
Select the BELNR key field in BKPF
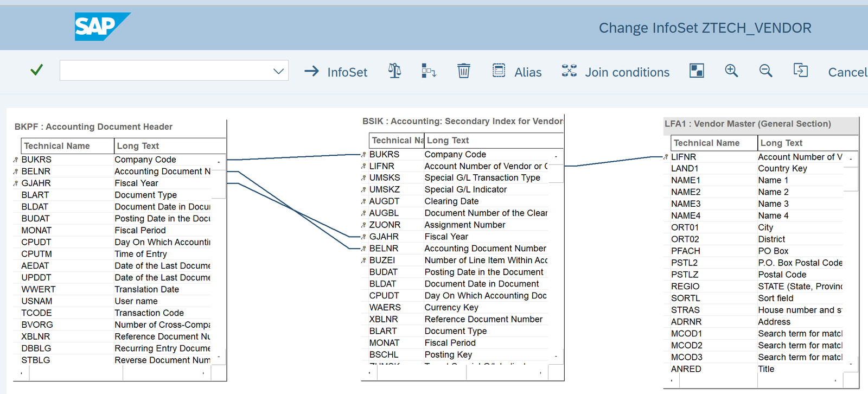[36, 171]
